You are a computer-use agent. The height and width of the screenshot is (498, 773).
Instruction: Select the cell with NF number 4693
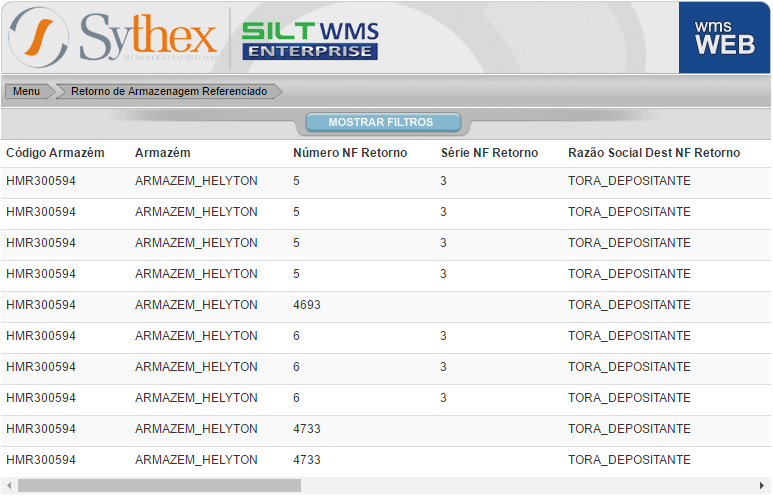click(x=307, y=305)
